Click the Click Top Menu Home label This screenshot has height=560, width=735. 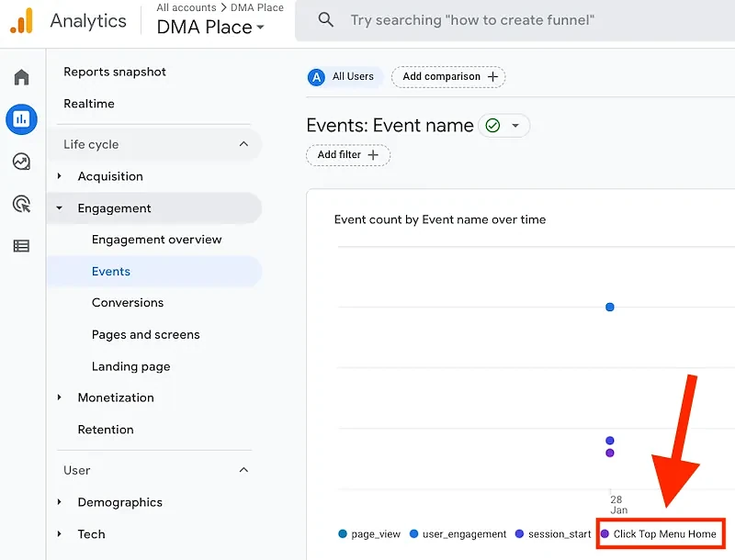[x=664, y=534]
